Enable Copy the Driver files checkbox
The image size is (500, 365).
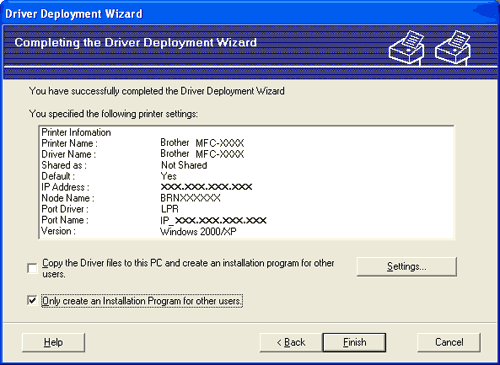(32, 268)
